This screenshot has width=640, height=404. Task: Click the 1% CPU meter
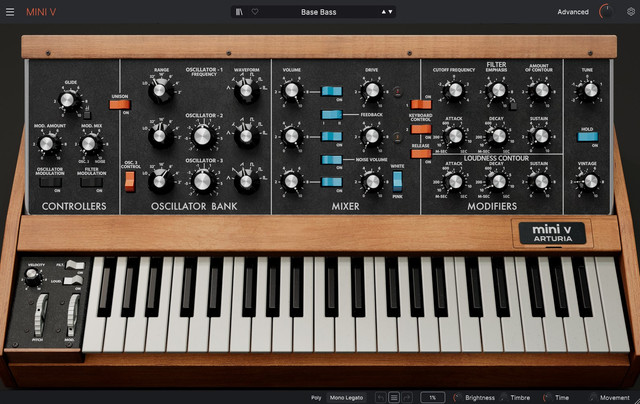point(433,397)
